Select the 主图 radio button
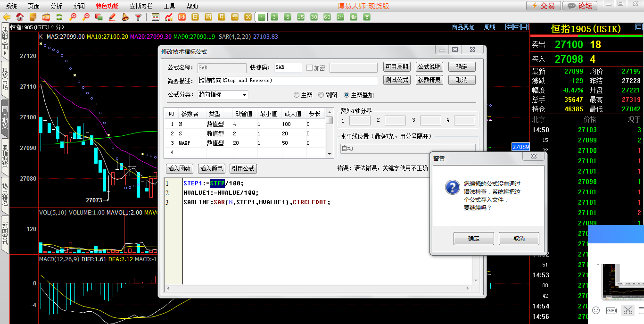This screenshot has height=324, width=644. (297, 95)
